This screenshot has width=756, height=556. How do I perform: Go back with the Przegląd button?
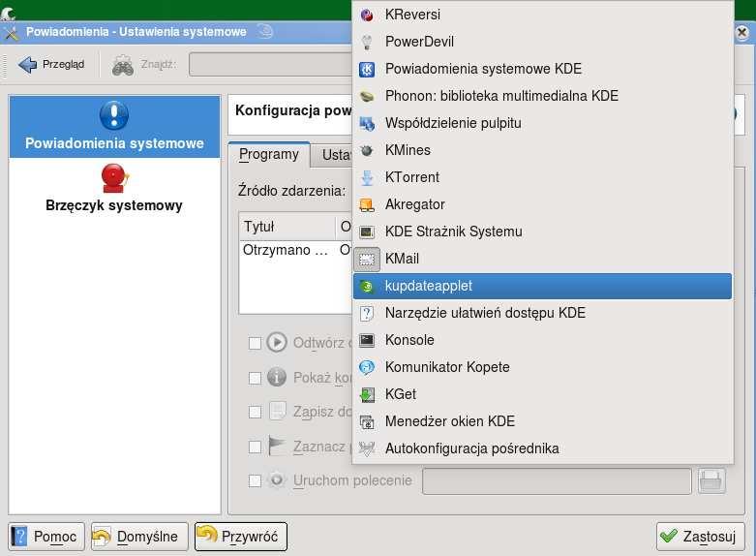(x=51, y=64)
